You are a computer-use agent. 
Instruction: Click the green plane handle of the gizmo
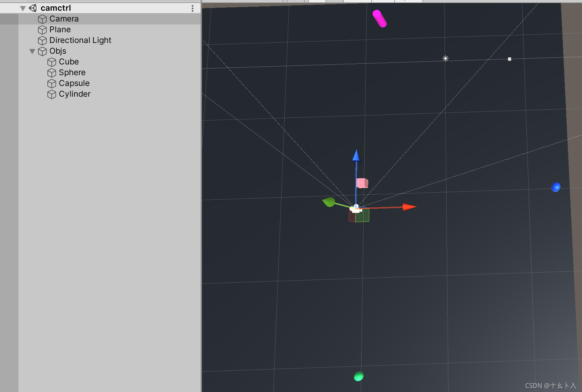[x=362, y=215]
